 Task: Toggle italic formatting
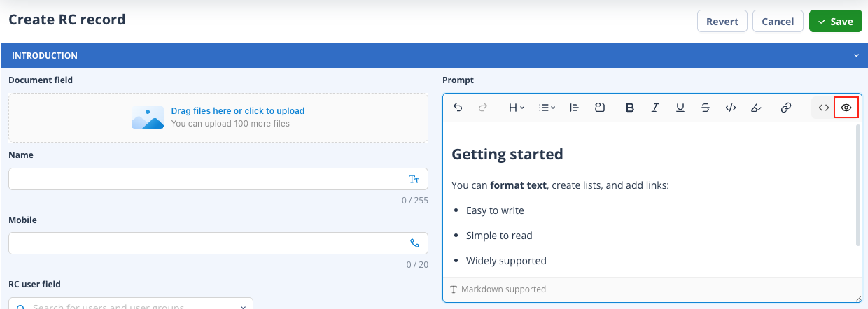655,108
